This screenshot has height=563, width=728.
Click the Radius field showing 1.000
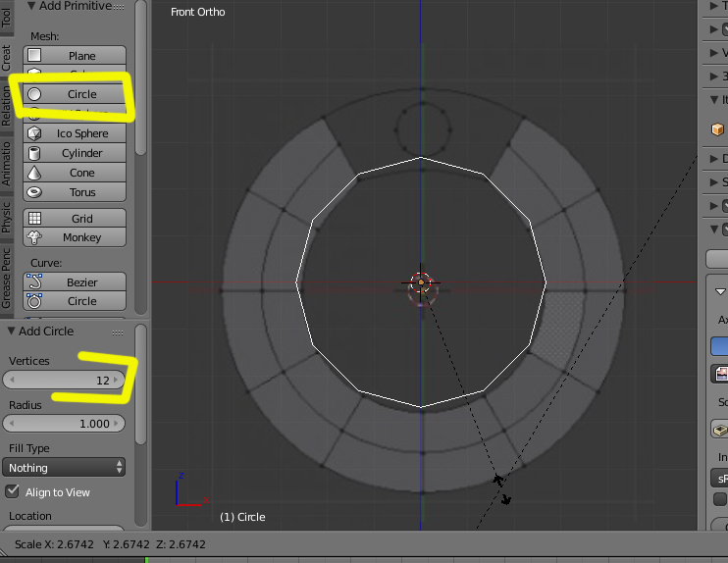64,424
